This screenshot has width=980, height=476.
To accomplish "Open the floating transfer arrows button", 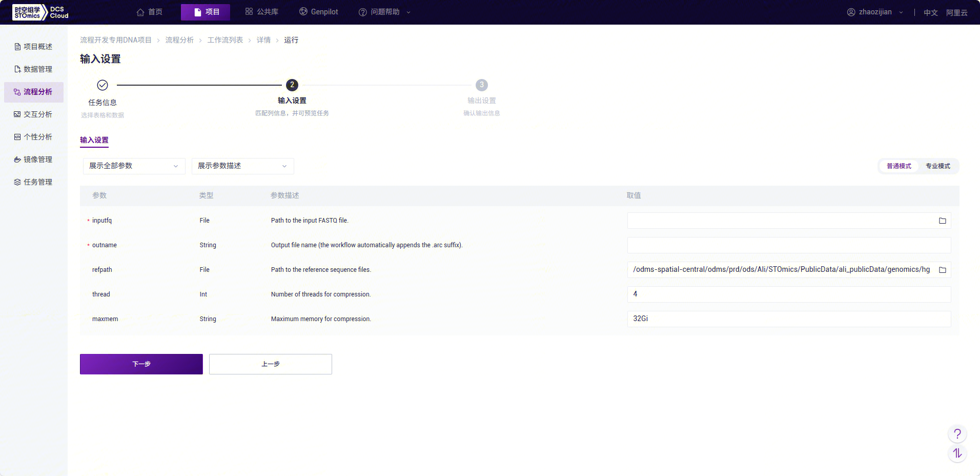I will point(957,453).
